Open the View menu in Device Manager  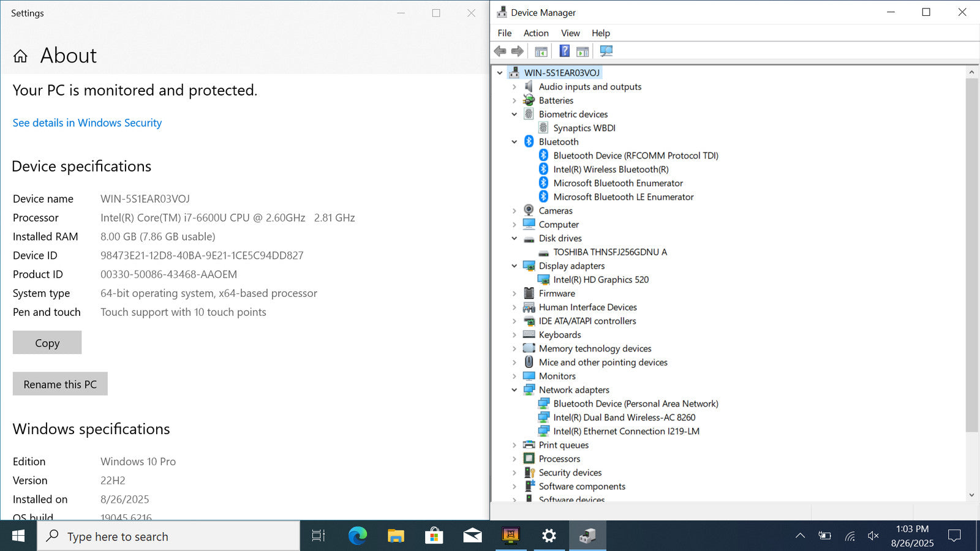tap(570, 33)
